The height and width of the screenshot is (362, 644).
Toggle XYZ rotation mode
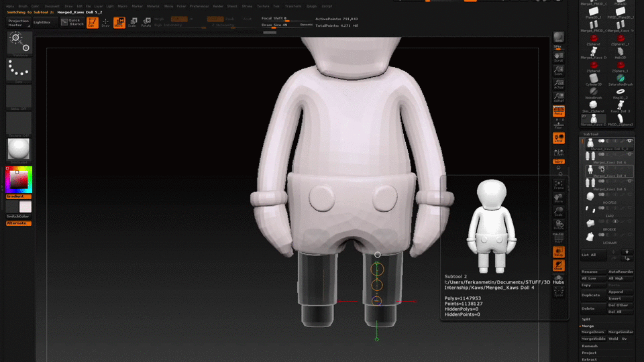click(x=559, y=162)
